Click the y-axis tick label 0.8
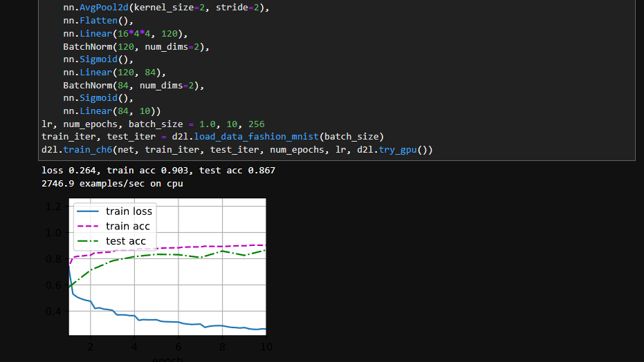The width and height of the screenshot is (644, 362). tap(52, 259)
